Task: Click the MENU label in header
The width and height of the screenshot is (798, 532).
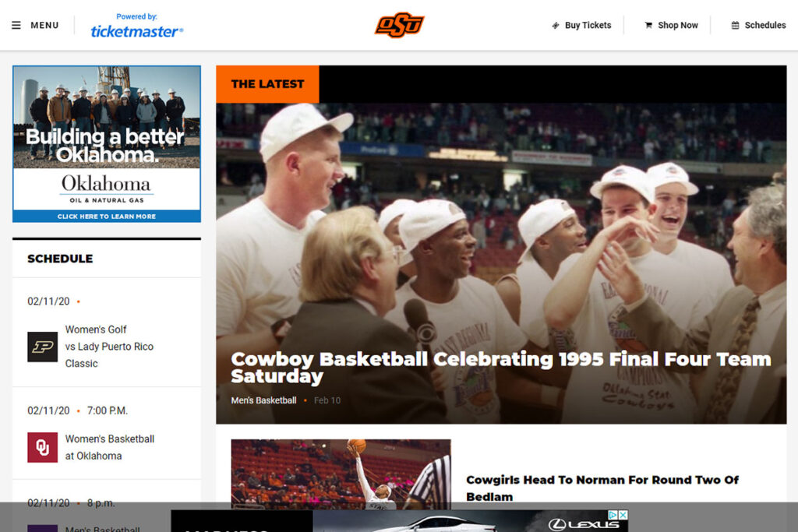Action: 44,25
